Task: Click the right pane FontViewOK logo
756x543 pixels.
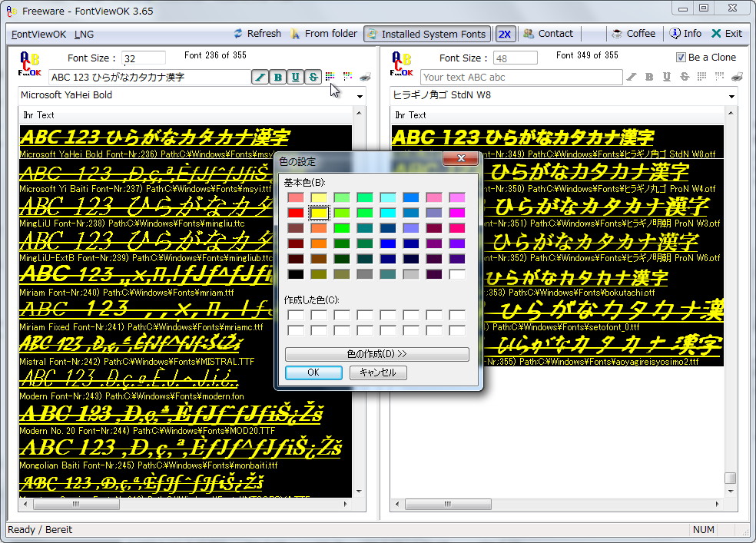Action: [402, 64]
